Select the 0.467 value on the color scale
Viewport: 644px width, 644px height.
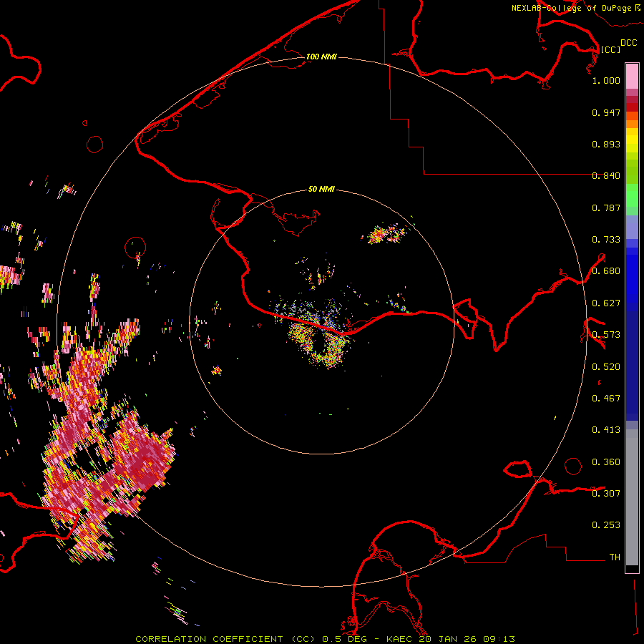(606, 399)
